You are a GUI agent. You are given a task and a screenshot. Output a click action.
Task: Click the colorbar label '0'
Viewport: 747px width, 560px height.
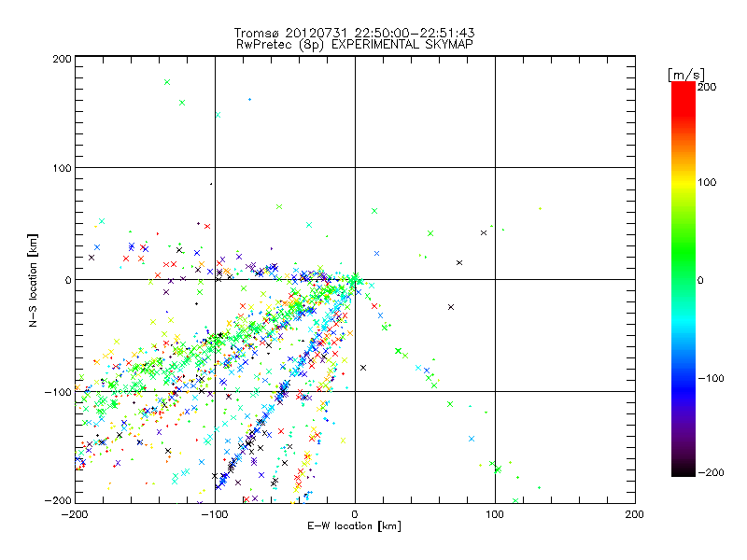pyautogui.click(x=700, y=281)
